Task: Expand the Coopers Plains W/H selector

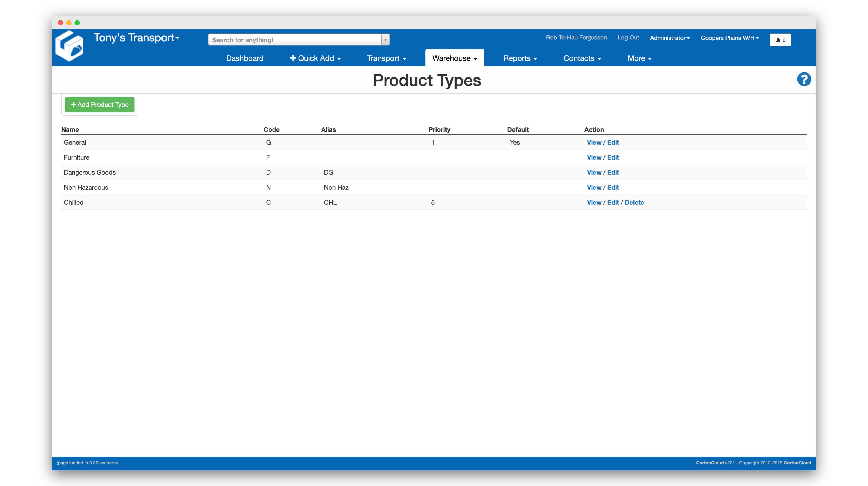Action: tap(729, 38)
